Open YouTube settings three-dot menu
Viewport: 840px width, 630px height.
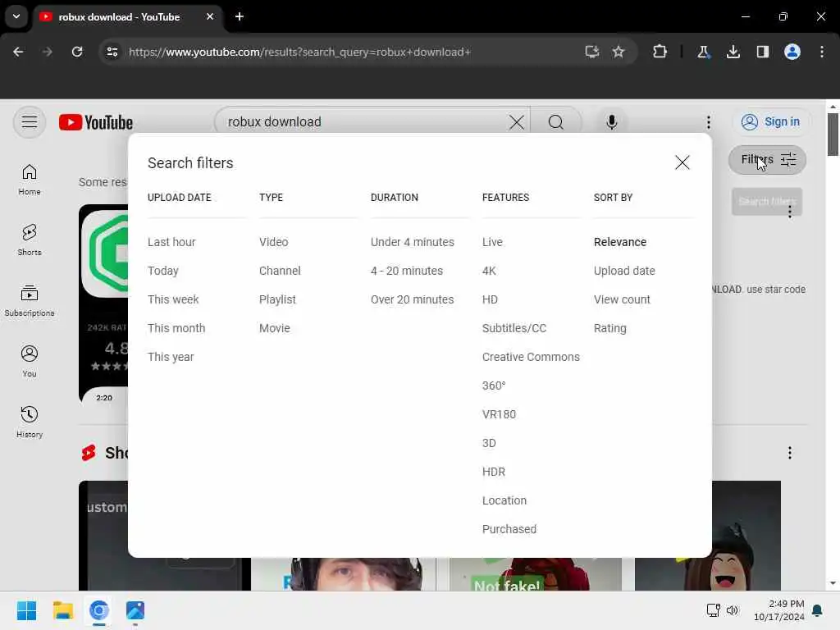point(708,122)
